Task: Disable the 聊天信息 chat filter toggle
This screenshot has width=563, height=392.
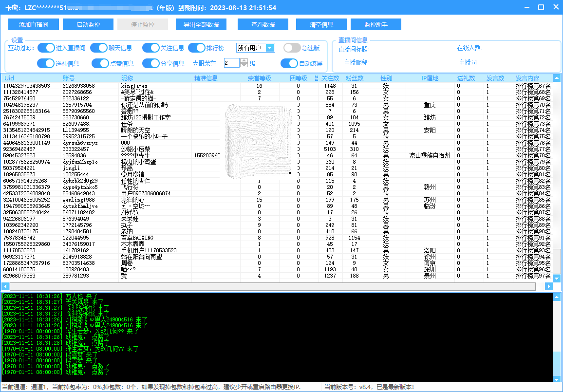Action: pos(99,48)
